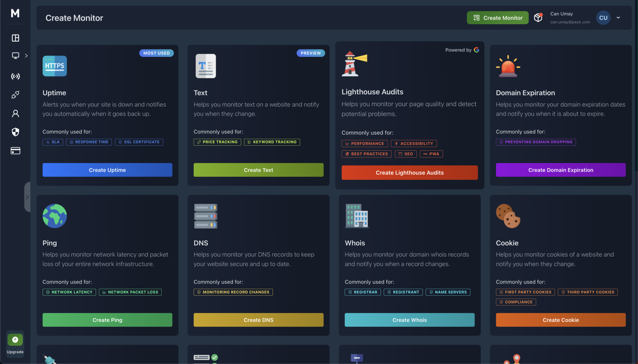Viewport: 638px width, 364px height.
Task: Click the Create Domain Expiration button
Action: (561, 170)
